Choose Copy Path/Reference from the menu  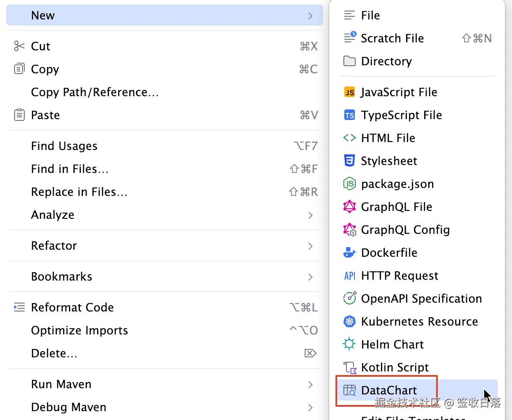[165, 92]
